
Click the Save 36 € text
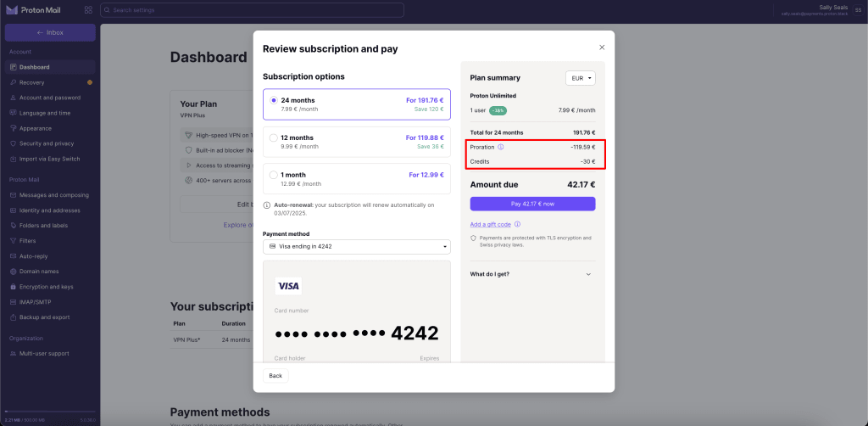[x=431, y=146]
